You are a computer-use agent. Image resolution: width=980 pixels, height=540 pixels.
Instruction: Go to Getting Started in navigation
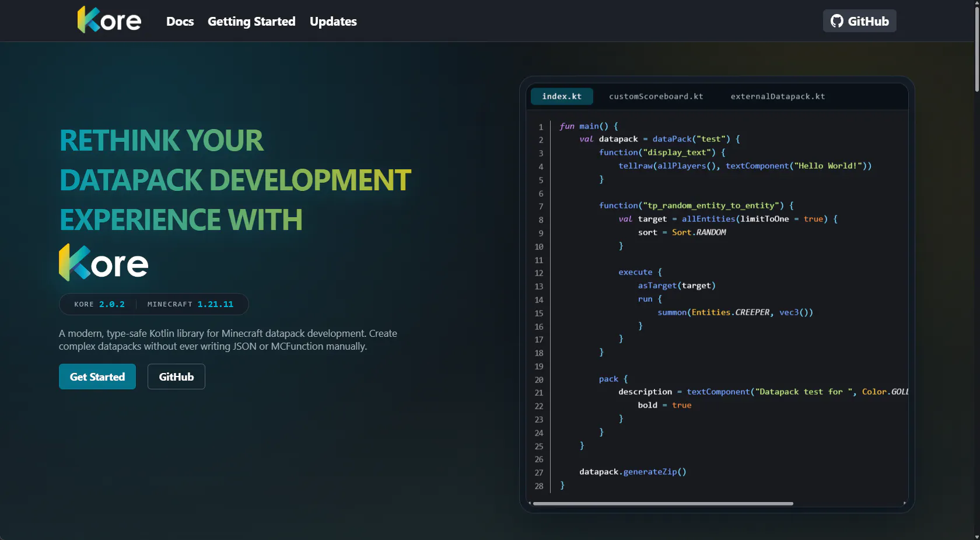pos(251,22)
